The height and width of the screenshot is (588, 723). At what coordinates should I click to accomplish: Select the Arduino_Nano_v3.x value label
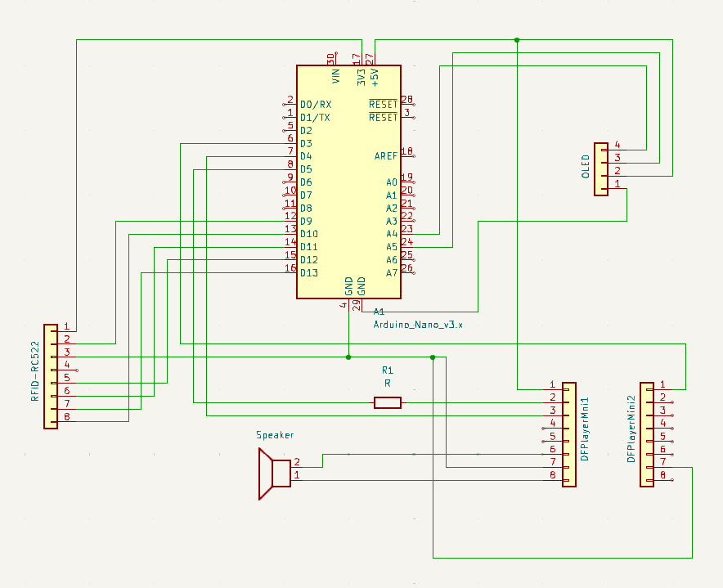[418, 325]
